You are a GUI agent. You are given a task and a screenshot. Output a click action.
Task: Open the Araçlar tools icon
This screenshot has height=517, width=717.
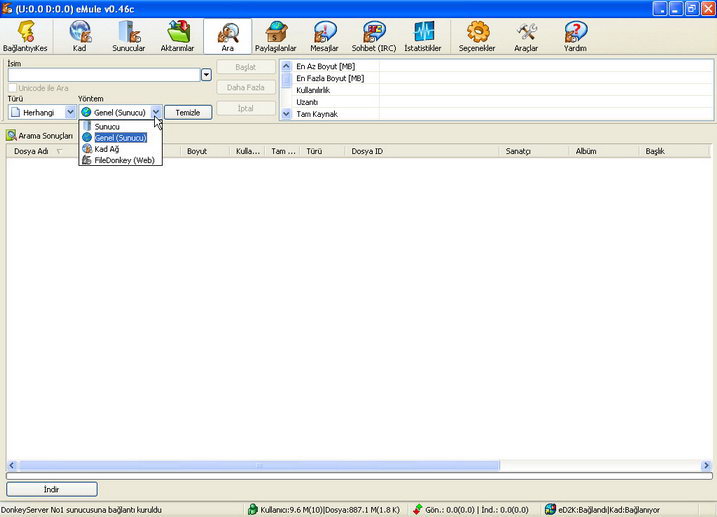point(526,32)
